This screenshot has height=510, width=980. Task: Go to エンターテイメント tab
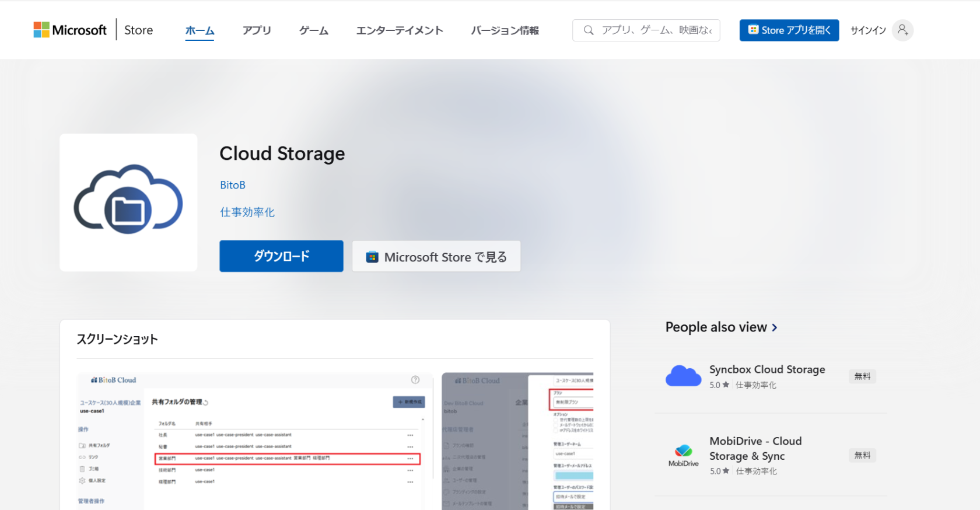400,30
